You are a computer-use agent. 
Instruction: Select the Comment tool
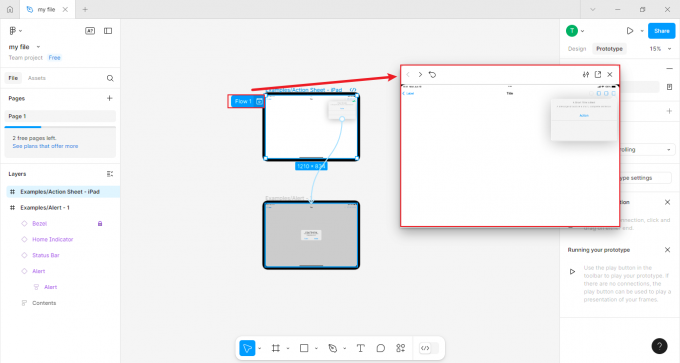click(x=381, y=348)
